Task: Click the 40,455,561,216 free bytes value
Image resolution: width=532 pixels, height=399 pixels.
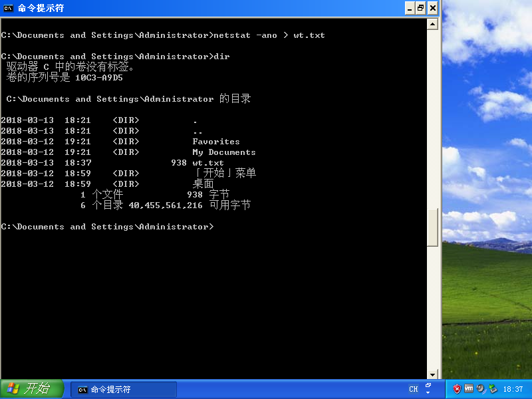Action: [165, 205]
